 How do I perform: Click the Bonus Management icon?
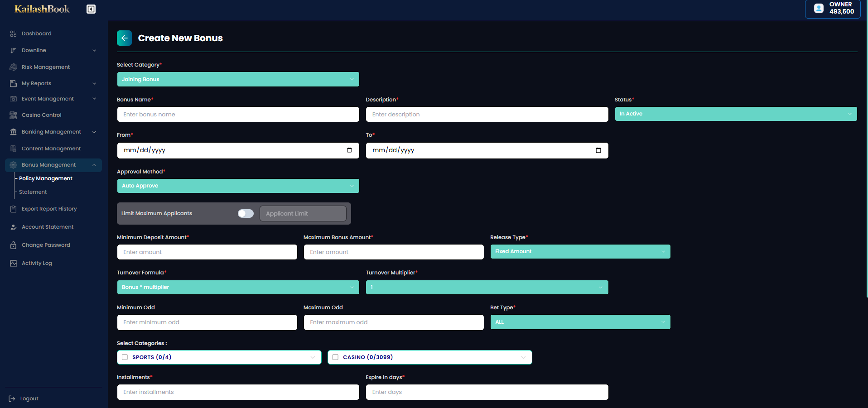(x=13, y=165)
